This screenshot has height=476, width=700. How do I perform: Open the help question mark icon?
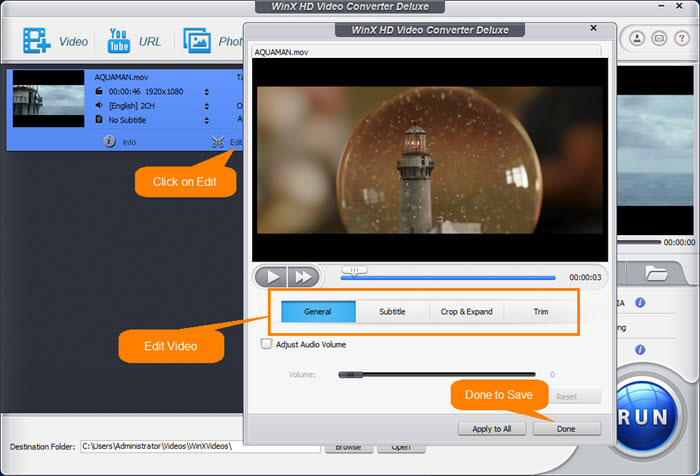pyautogui.click(x=682, y=38)
